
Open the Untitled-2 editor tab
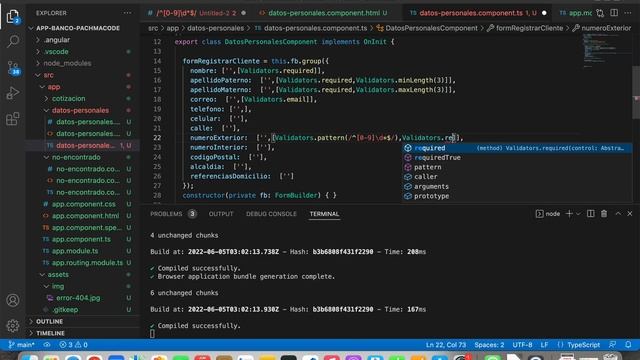197,13
